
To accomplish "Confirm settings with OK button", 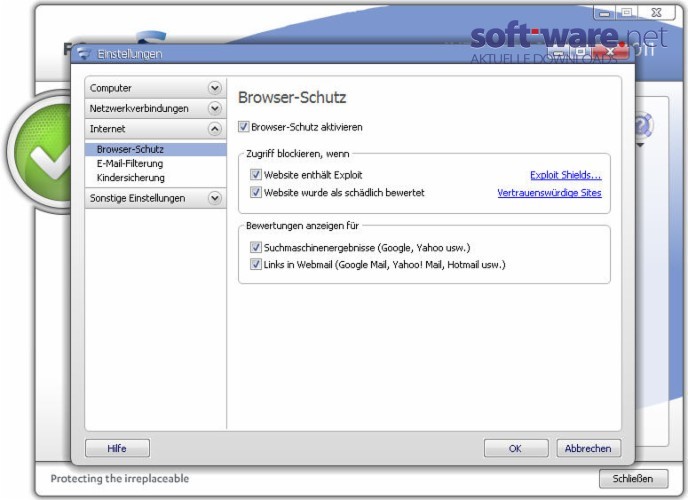I will 516,448.
